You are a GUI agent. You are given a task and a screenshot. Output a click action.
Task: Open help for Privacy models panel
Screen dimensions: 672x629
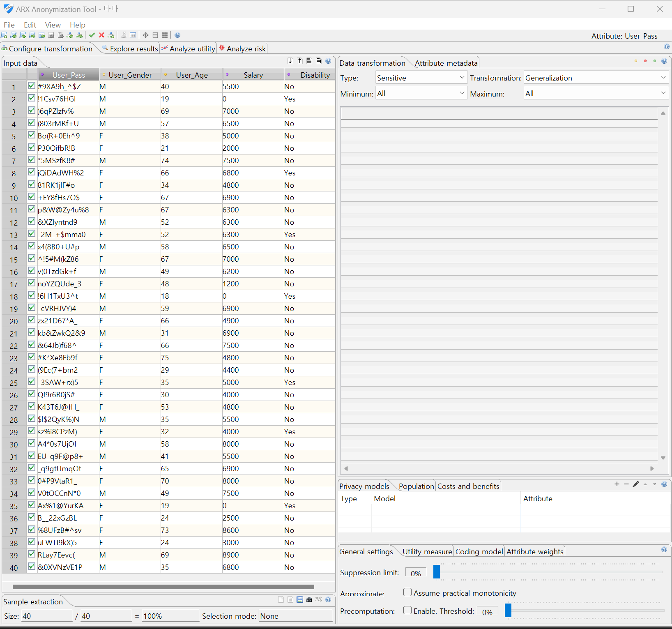pyautogui.click(x=664, y=484)
